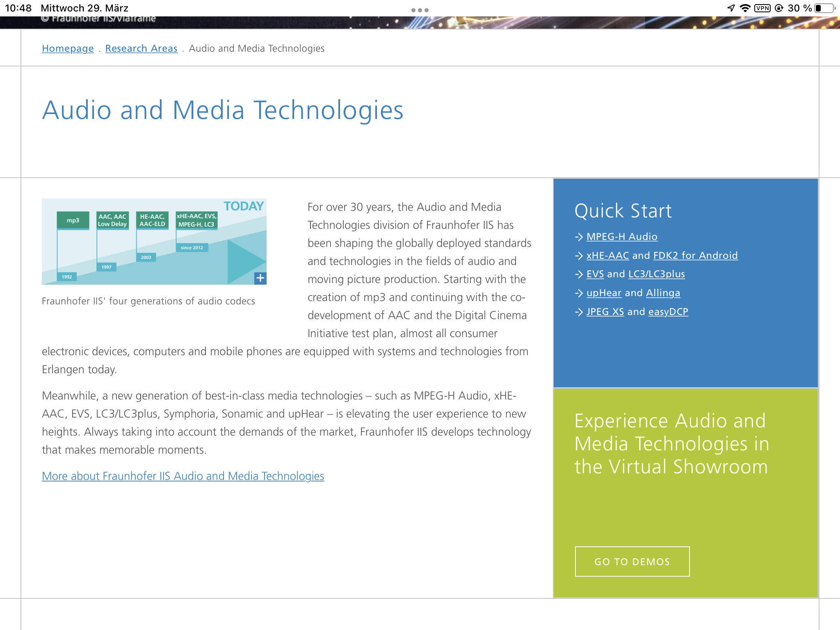Click arrow icon beside upHear

[579, 293]
